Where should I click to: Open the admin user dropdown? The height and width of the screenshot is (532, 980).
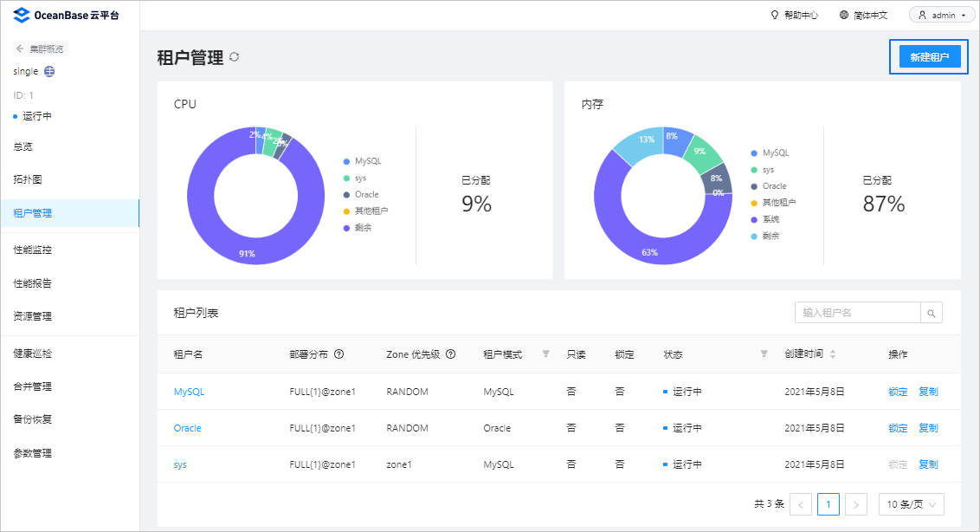coord(943,15)
